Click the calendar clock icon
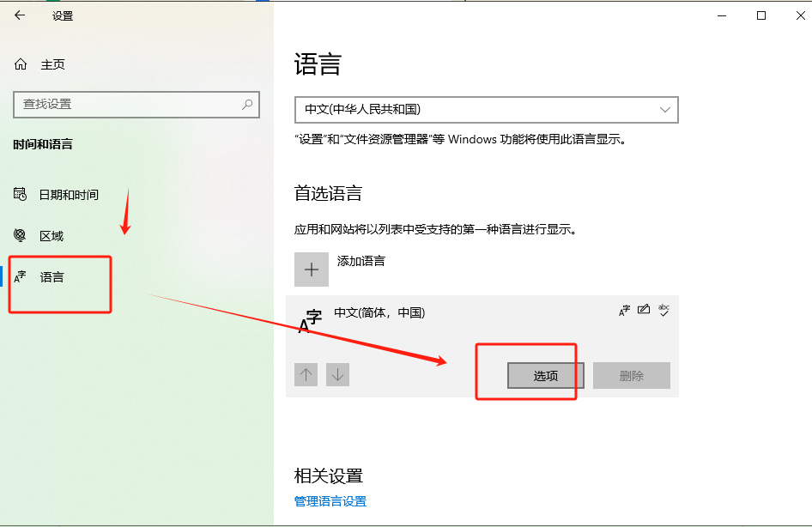This screenshot has height=527, width=812. [20, 194]
